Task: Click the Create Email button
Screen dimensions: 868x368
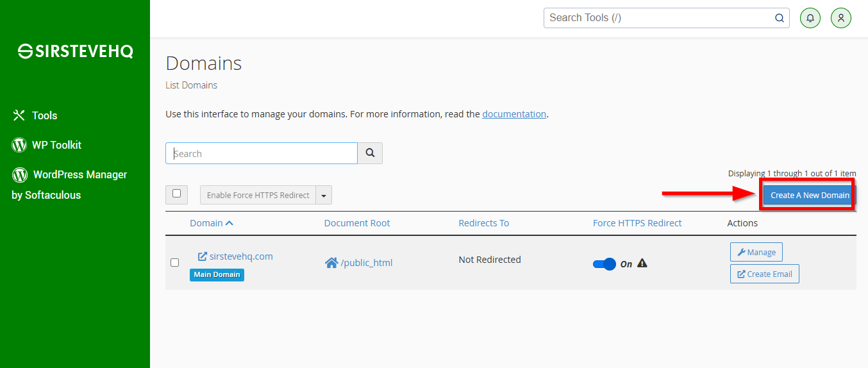Action: 765,274
